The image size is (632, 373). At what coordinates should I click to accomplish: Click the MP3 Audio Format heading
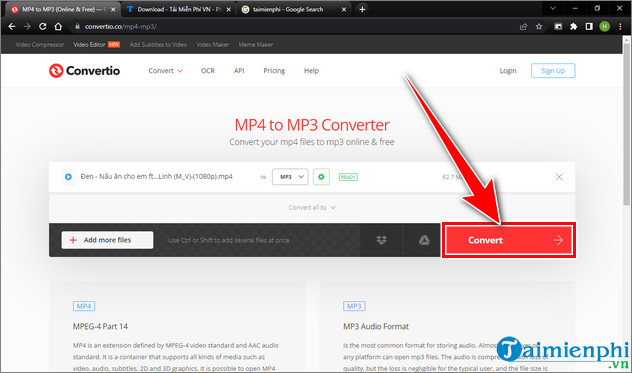click(x=376, y=326)
